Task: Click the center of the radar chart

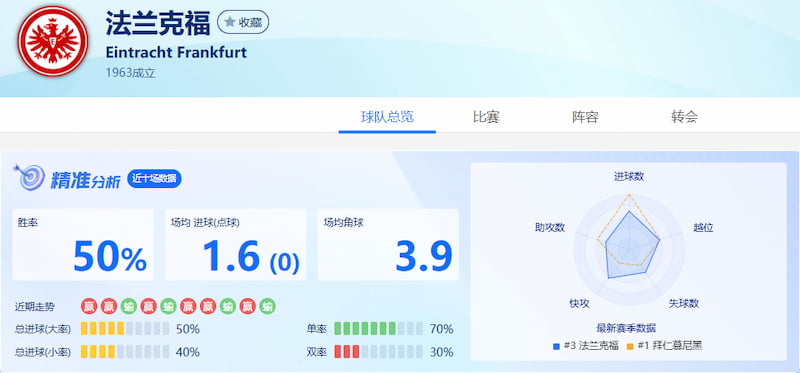Action: 629,250
